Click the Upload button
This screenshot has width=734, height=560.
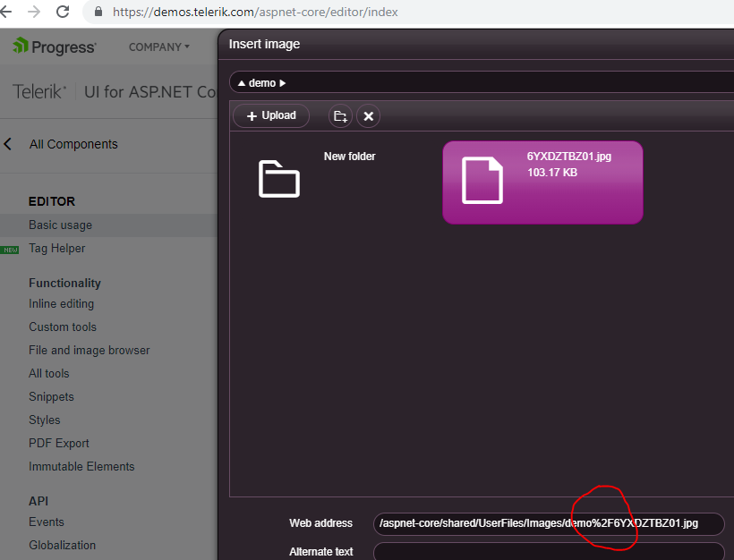(x=271, y=115)
